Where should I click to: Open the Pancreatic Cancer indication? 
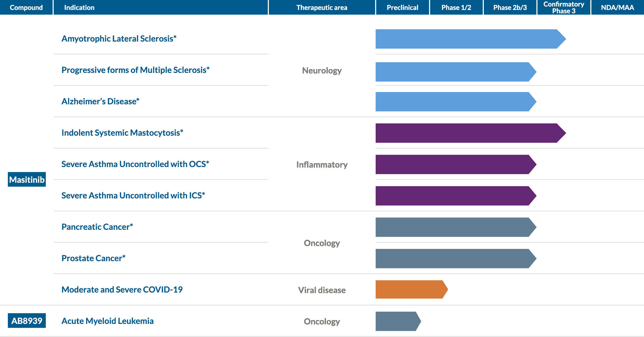97,227
